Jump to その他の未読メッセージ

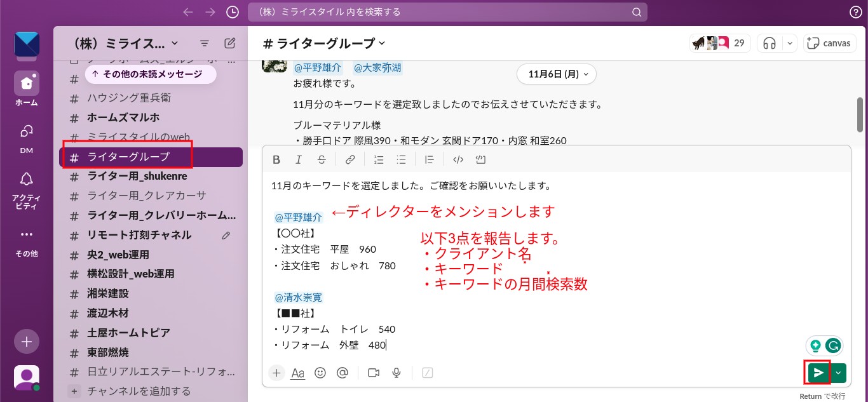point(151,74)
